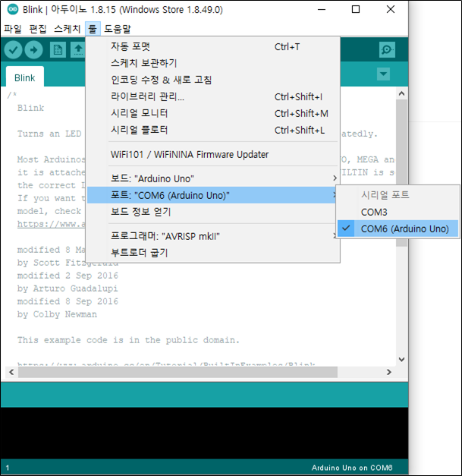Click "Arduino Uno on COM6" status text
Screen dimensions: 462x476
pos(352,468)
